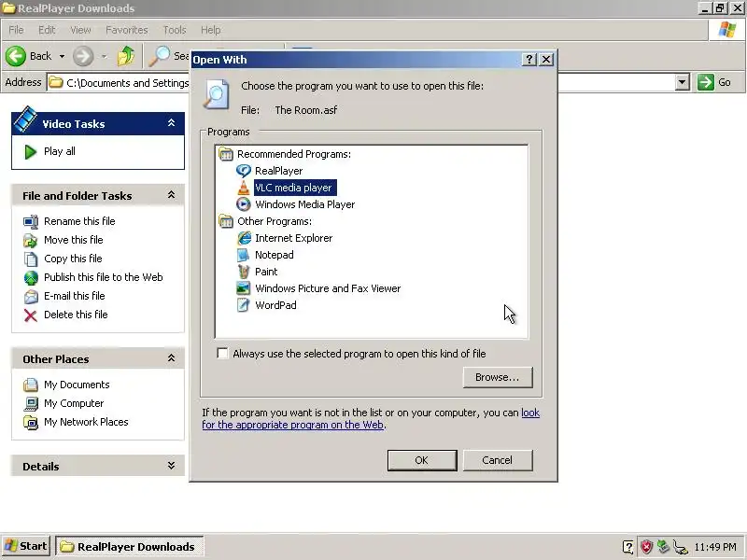
Task: Click the 'Other Programs:' group header
Action: pyautogui.click(x=275, y=221)
